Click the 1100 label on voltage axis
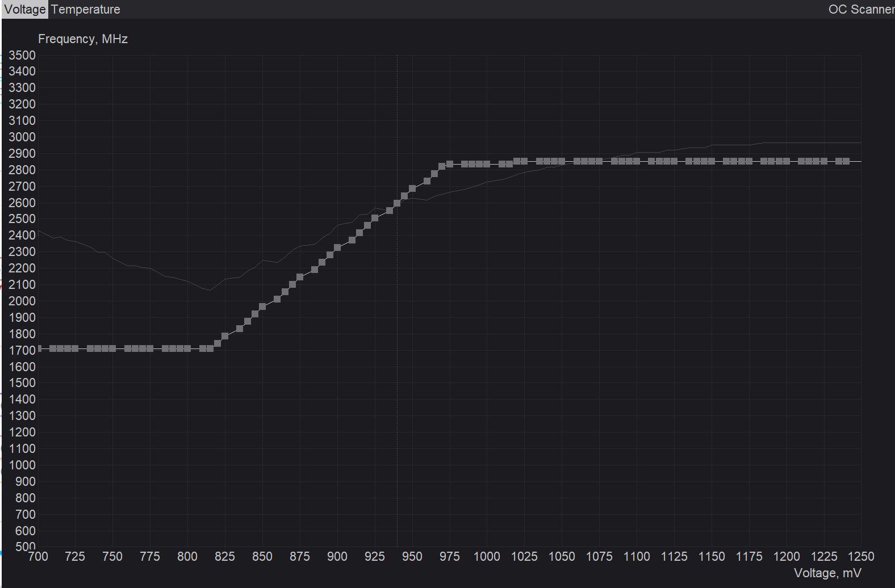 coord(637,556)
